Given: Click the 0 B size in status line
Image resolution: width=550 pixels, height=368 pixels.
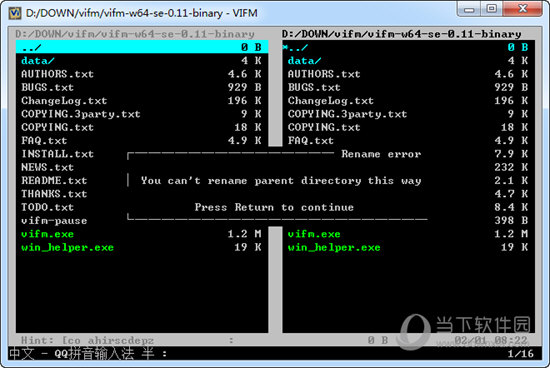Looking at the screenshot, I should (x=378, y=340).
